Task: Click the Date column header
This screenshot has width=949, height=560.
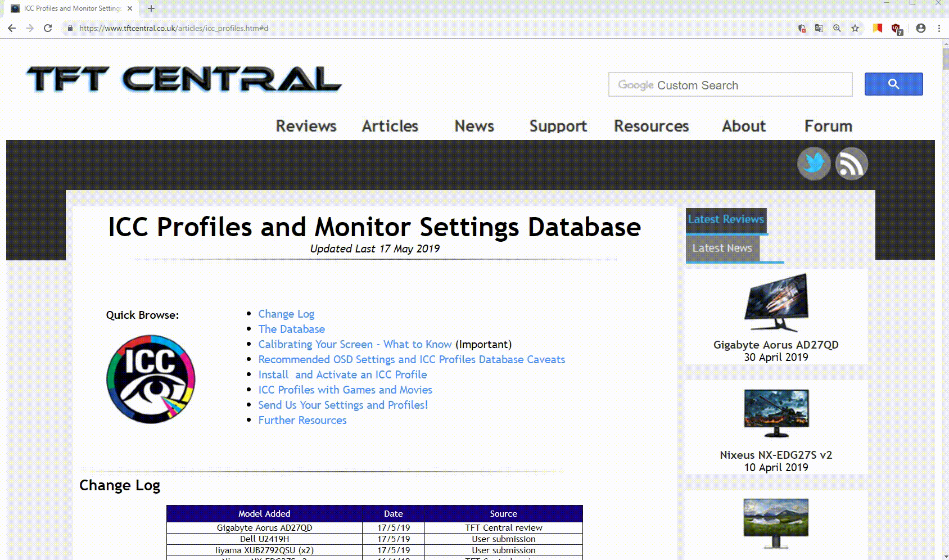Action: click(394, 513)
